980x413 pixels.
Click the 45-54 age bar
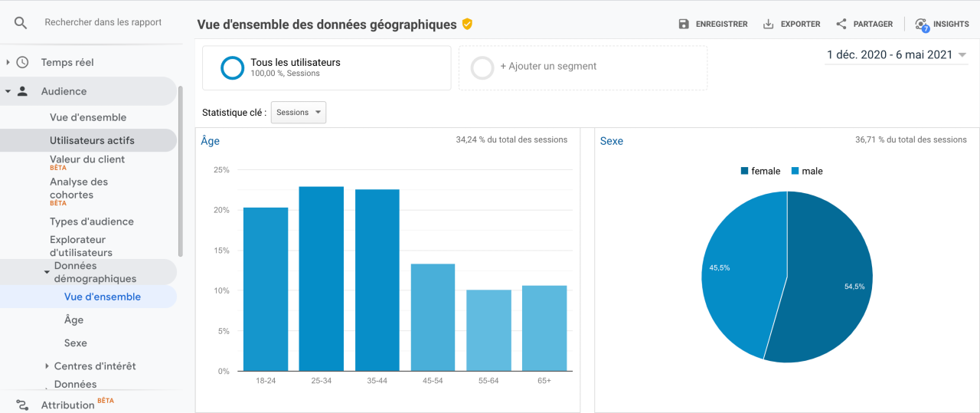[433, 317]
